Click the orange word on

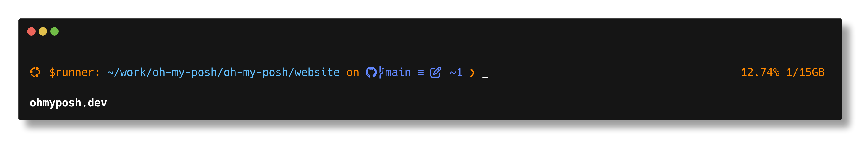coord(353,73)
